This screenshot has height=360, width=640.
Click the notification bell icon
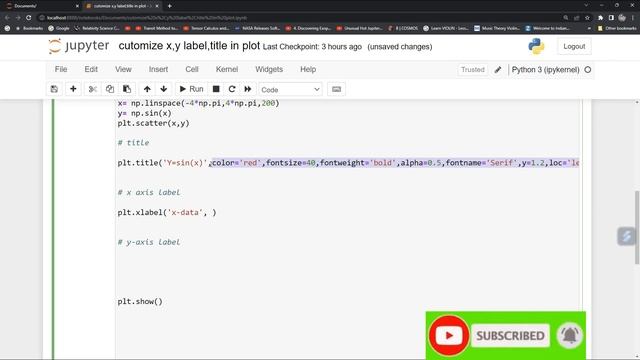pyautogui.click(x=570, y=336)
